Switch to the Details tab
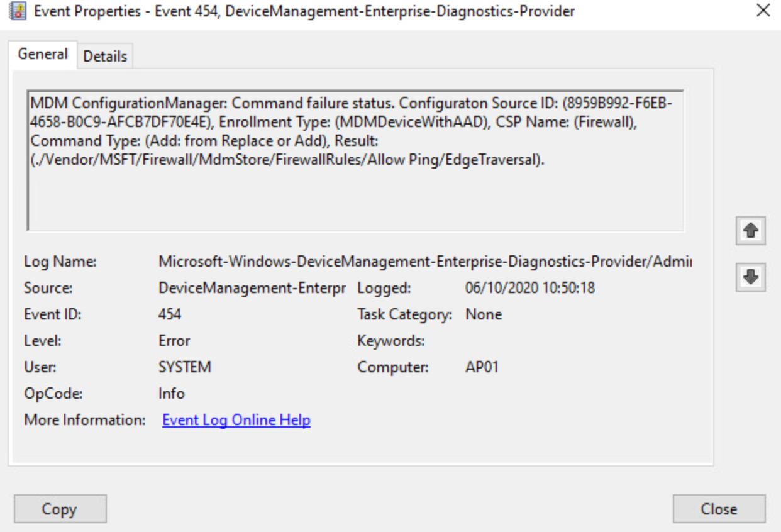This screenshot has height=532, width=781. pos(105,56)
